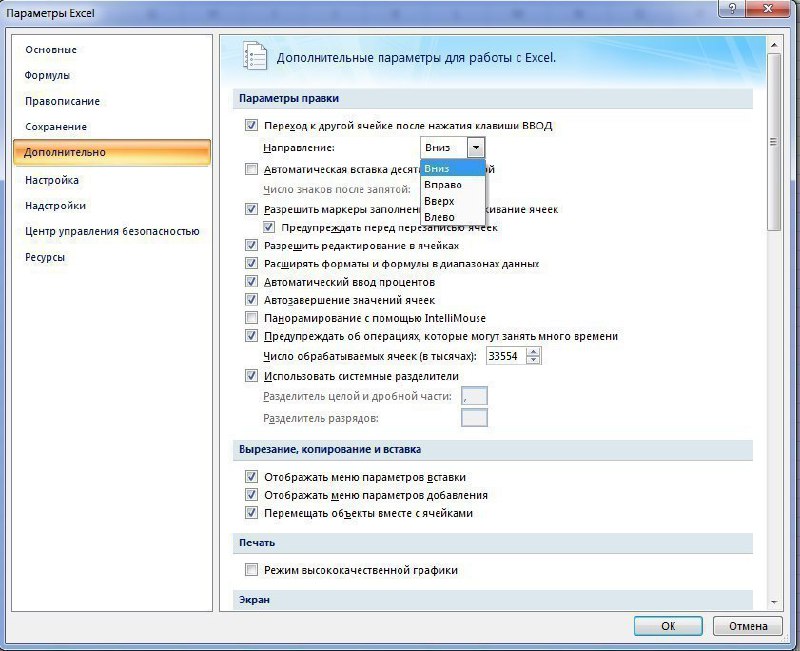The width and height of the screenshot is (800, 651).
Task: Click the processed cells count field 33554
Action: (506, 356)
